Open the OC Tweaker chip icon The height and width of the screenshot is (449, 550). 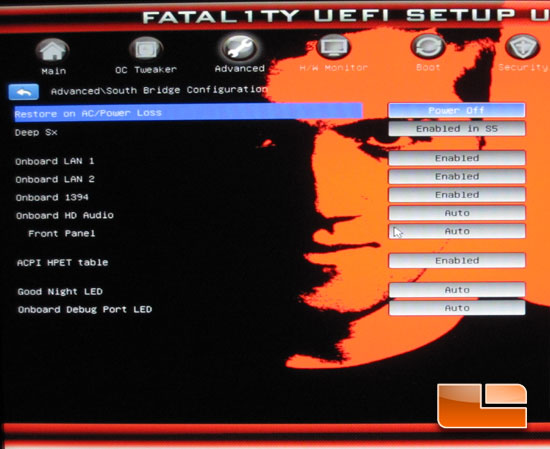coord(146,49)
